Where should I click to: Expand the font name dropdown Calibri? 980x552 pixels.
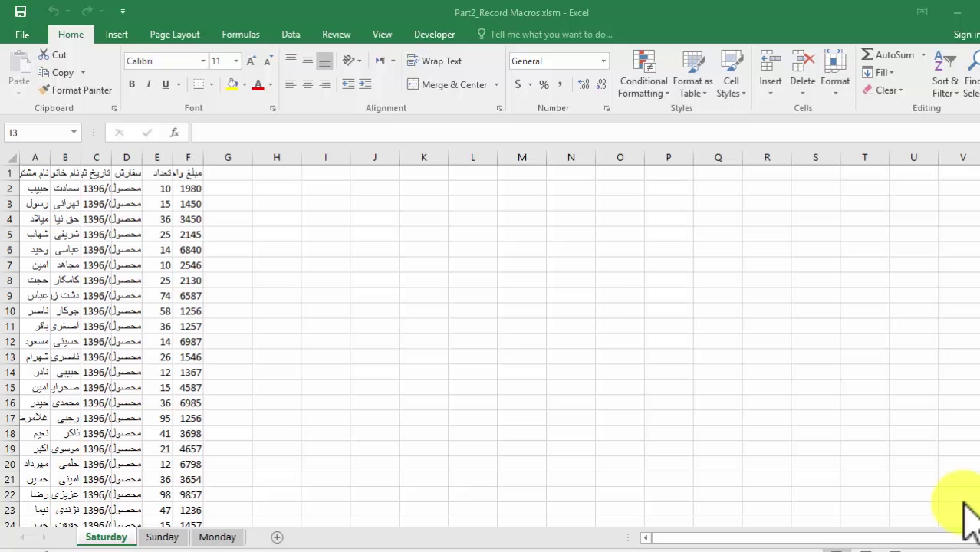[x=203, y=61]
